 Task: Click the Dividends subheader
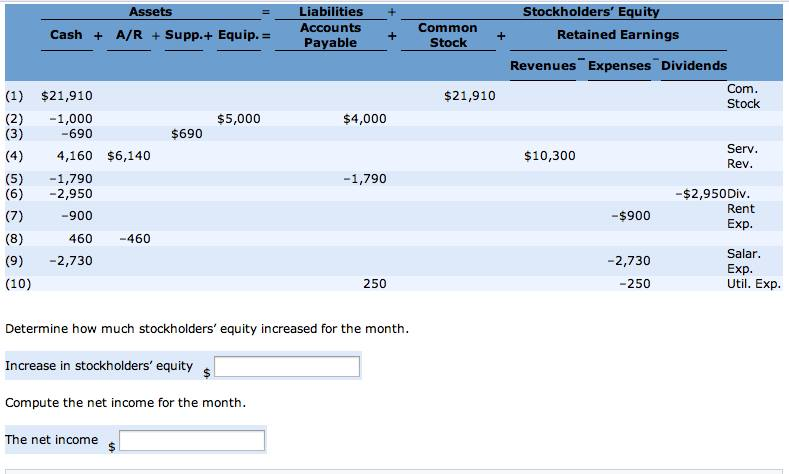694,66
